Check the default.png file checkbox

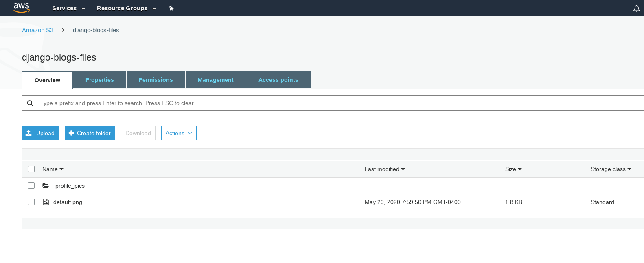pos(31,202)
